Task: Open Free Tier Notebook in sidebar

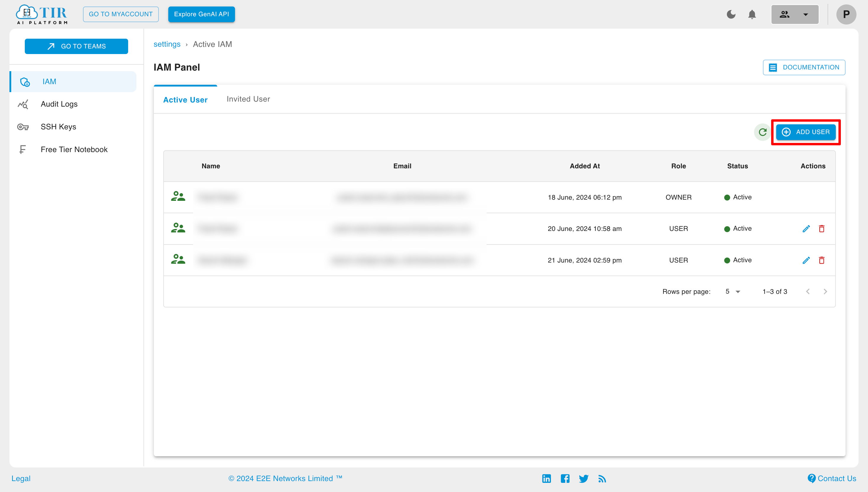Action: click(73, 149)
